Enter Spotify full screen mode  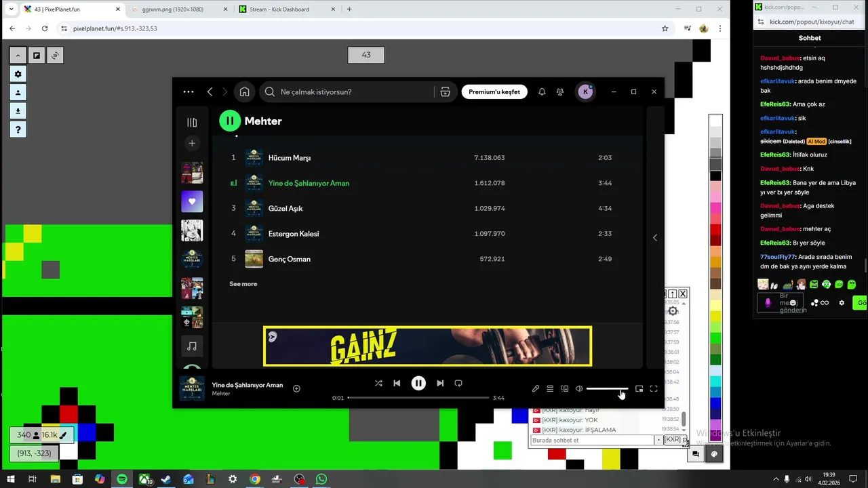pos(654,388)
